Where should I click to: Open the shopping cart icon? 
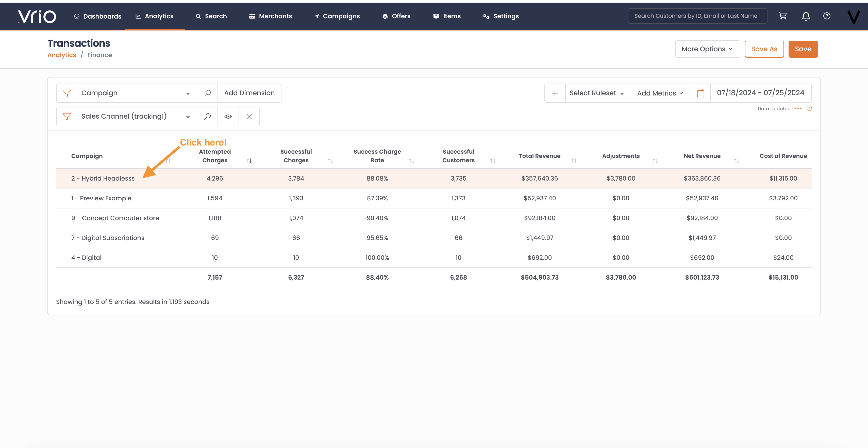[x=782, y=16]
